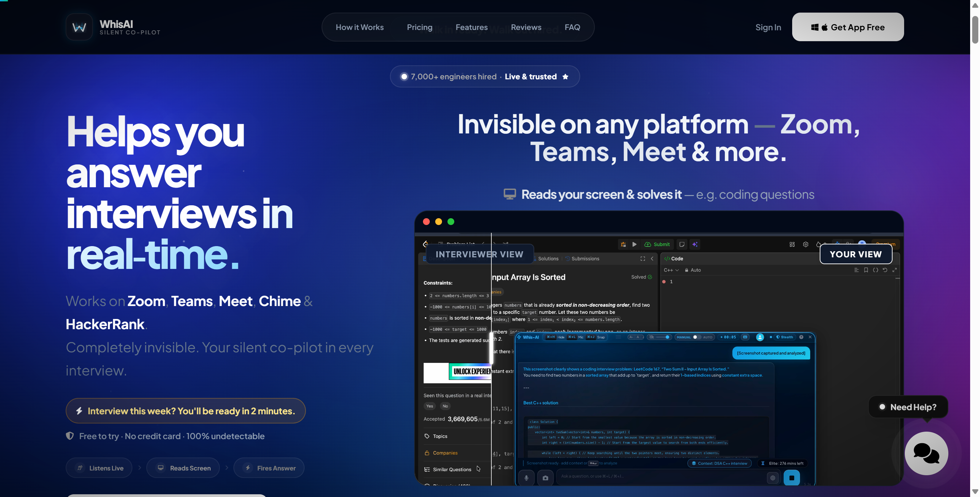Collapse the description panel with the chevron
The width and height of the screenshot is (980, 497).
point(652,258)
